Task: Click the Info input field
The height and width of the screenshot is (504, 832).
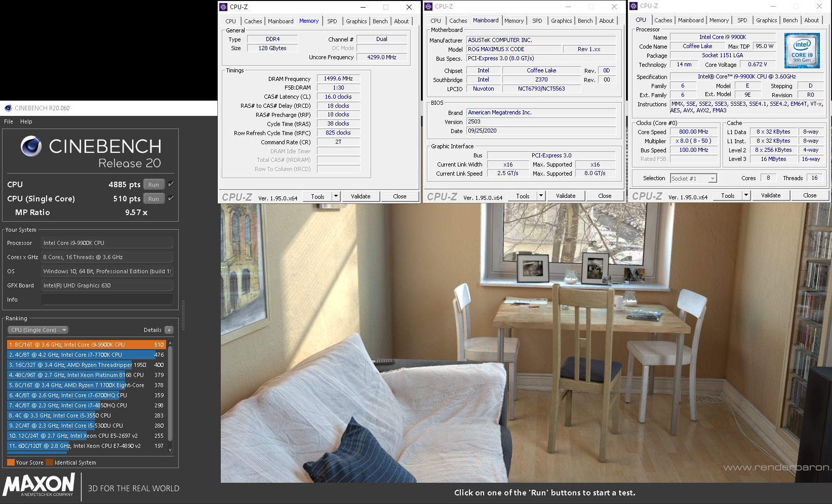Action: (107, 300)
